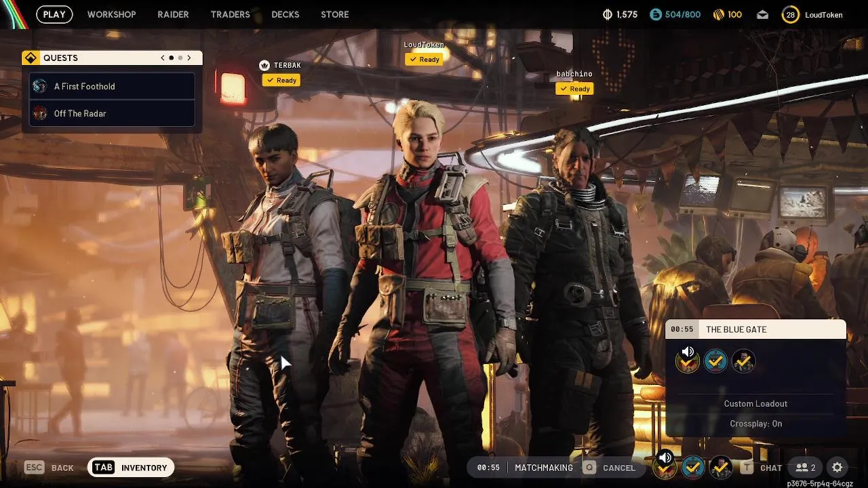Click the A First Foothold quest icon

tap(40, 87)
